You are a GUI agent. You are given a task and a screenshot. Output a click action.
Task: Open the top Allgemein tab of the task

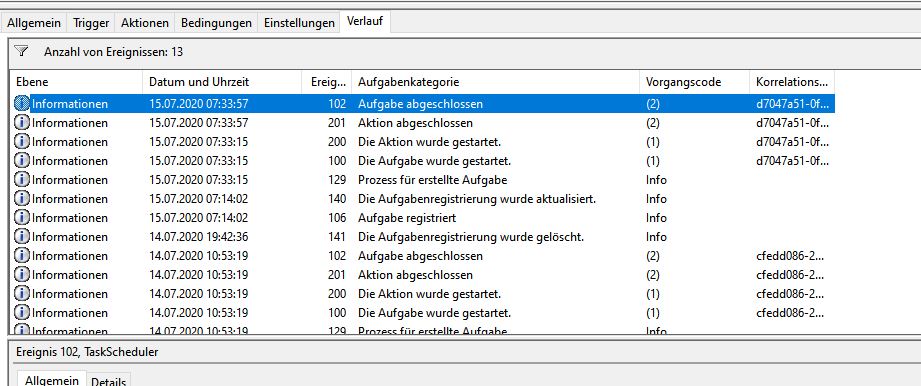click(x=34, y=23)
